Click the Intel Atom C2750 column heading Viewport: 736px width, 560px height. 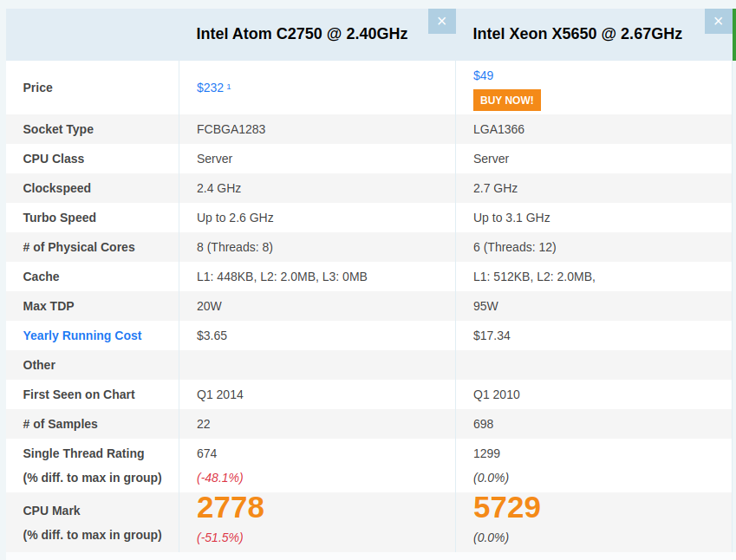[302, 34]
